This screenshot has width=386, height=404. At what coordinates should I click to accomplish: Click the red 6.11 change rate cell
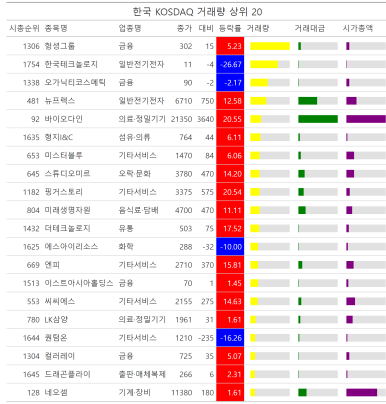click(x=230, y=137)
